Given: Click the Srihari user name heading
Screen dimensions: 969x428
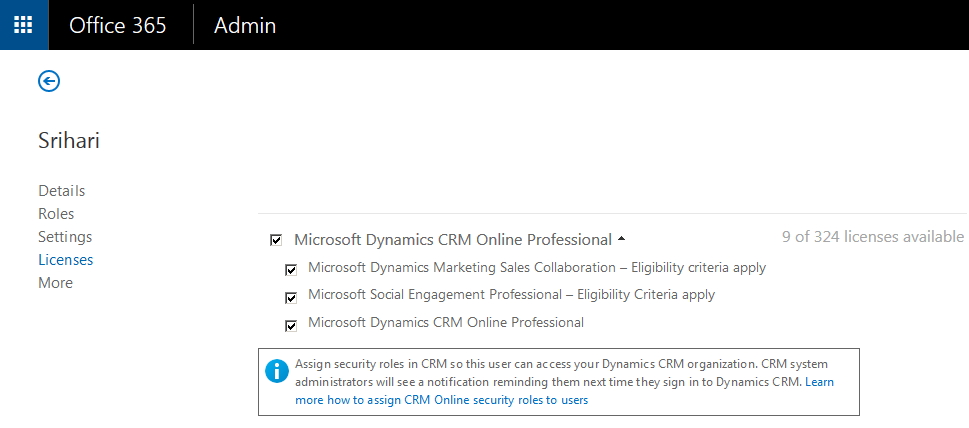Looking at the screenshot, I should point(69,141).
